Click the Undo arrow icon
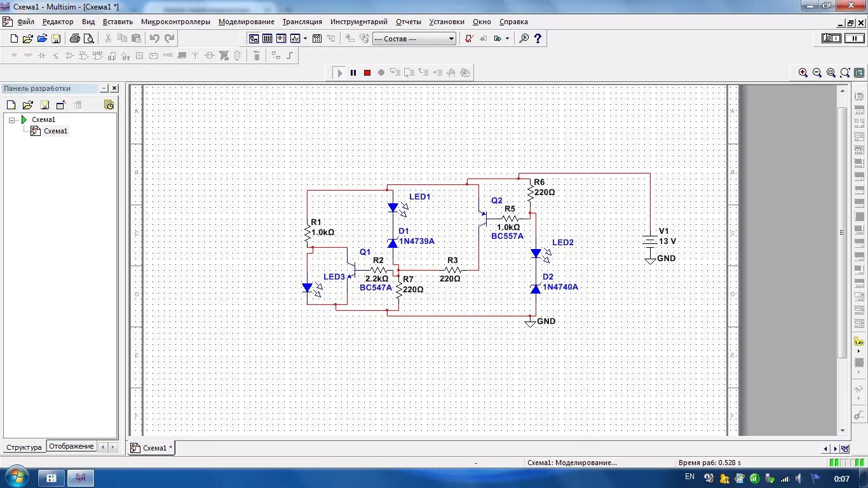 click(x=154, y=38)
